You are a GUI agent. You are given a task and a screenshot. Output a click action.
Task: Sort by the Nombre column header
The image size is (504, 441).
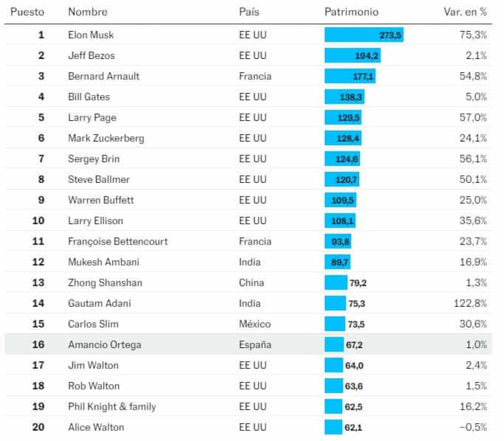tap(88, 12)
